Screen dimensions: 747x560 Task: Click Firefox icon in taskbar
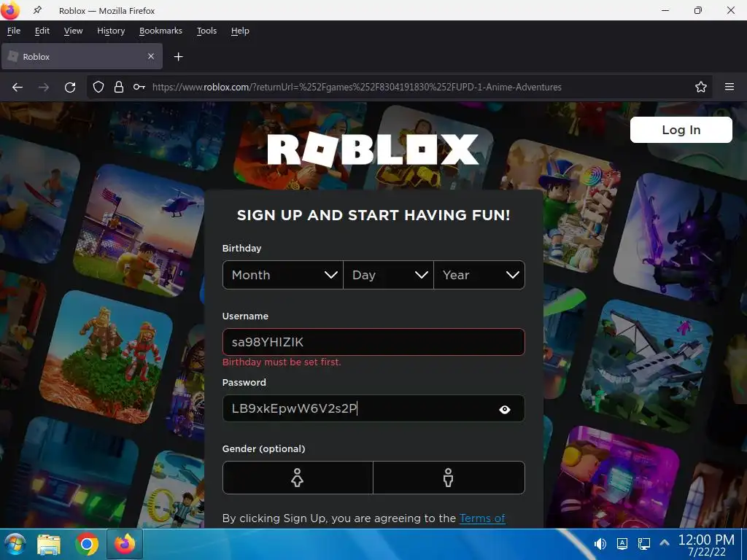[x=125, y=544]
